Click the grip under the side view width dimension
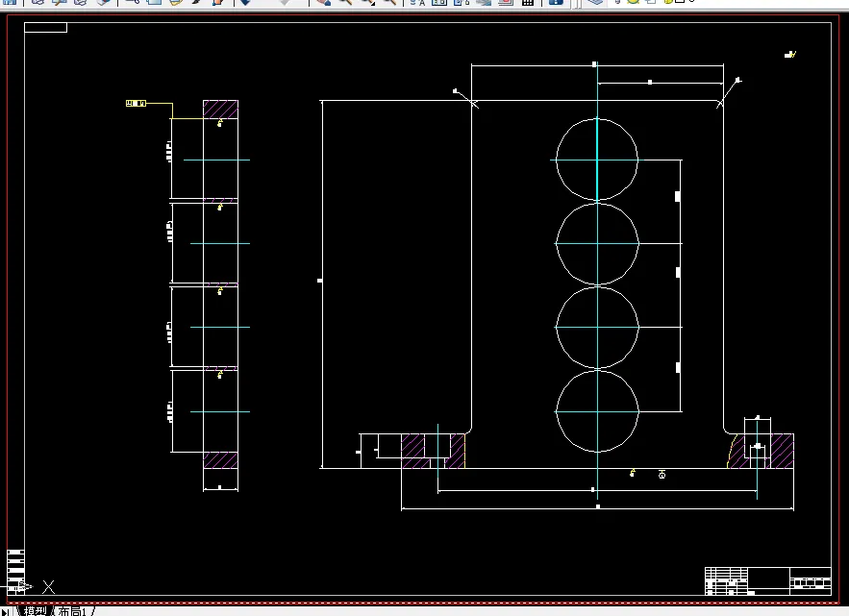This screenshot has height=616, width=849. (x=219, y=487)
